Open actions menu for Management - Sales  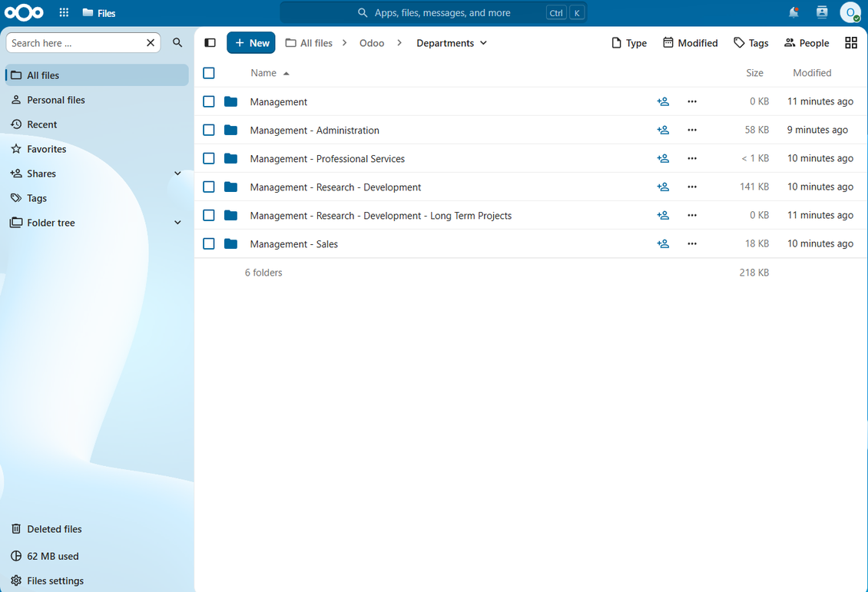[x=692, y=243]
